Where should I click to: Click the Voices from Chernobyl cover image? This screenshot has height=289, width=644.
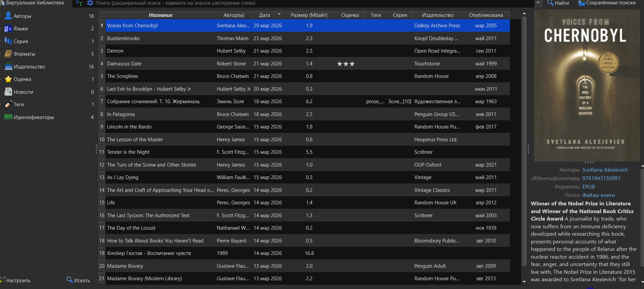click(x=587, y=85)
